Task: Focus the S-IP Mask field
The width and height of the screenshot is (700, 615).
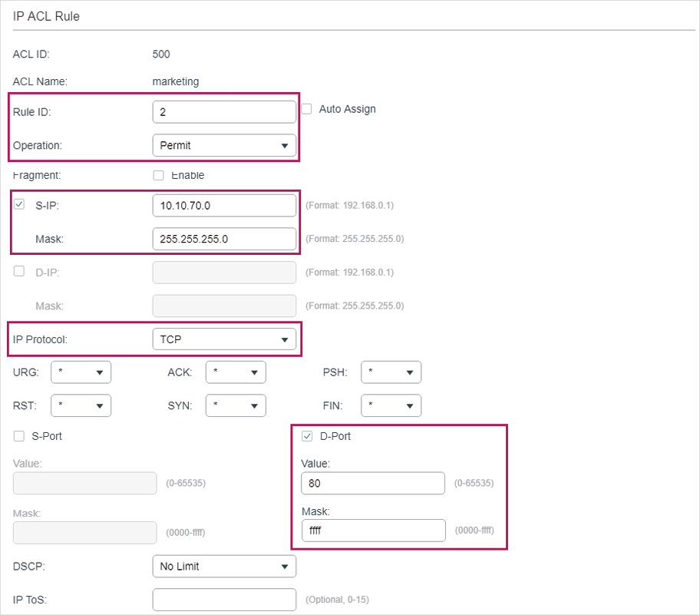Action: [224, 239]
